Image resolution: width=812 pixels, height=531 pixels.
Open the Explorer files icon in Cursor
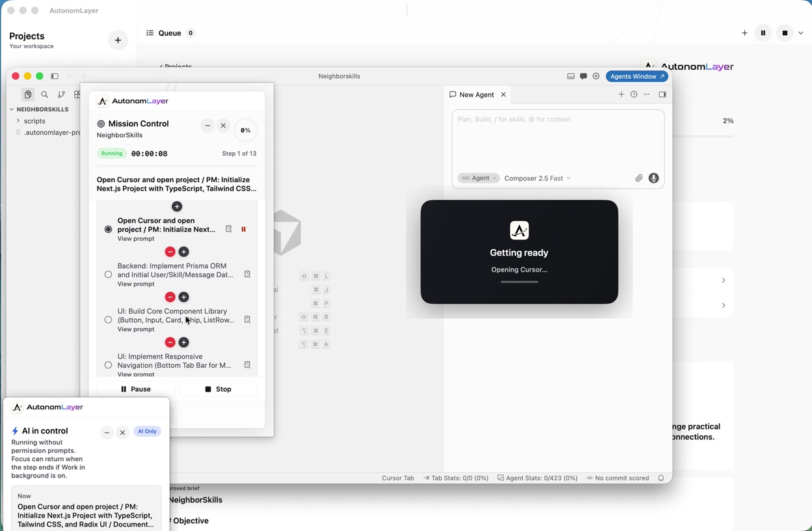coord(28,95)
